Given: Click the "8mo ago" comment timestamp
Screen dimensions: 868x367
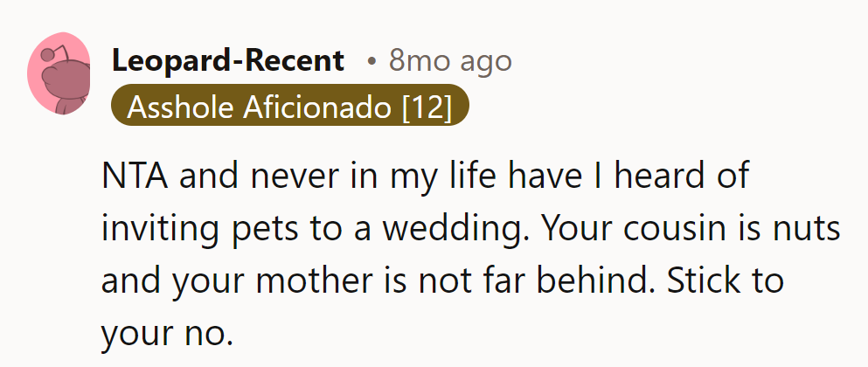Looking at the screenshot, I should point(450,61).
